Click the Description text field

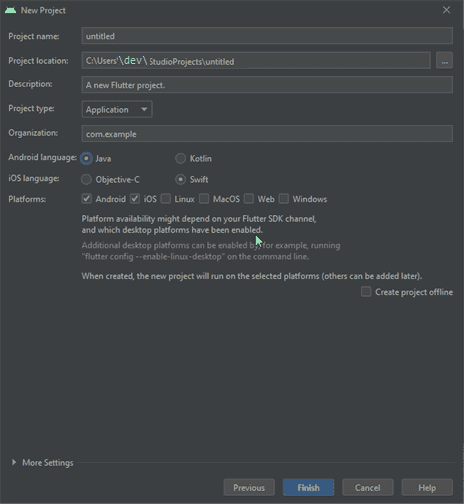(267, 85)
